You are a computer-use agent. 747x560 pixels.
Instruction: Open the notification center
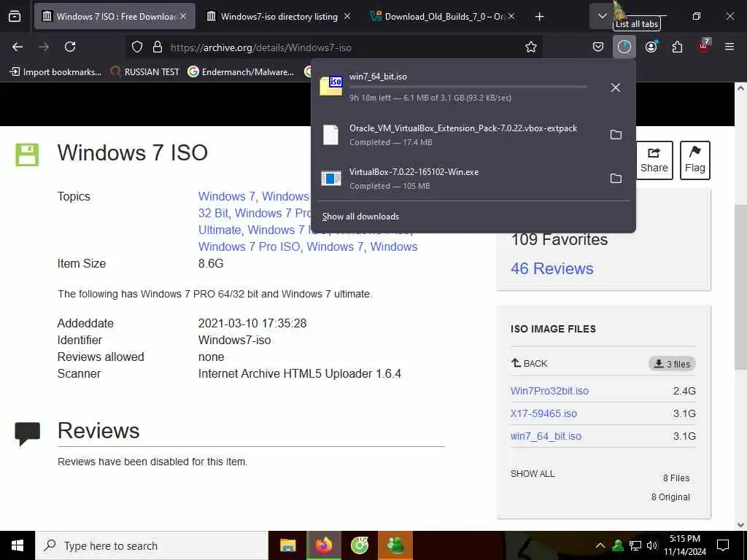pyautogui.click(x=723, y=545)
